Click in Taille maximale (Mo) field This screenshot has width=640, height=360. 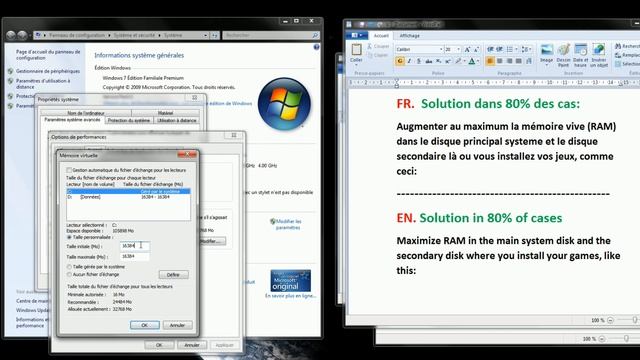pos(134,256)
